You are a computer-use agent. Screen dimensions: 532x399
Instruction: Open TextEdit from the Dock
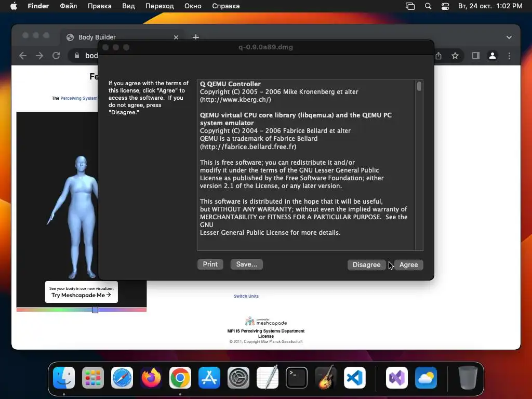click(268, 378)
